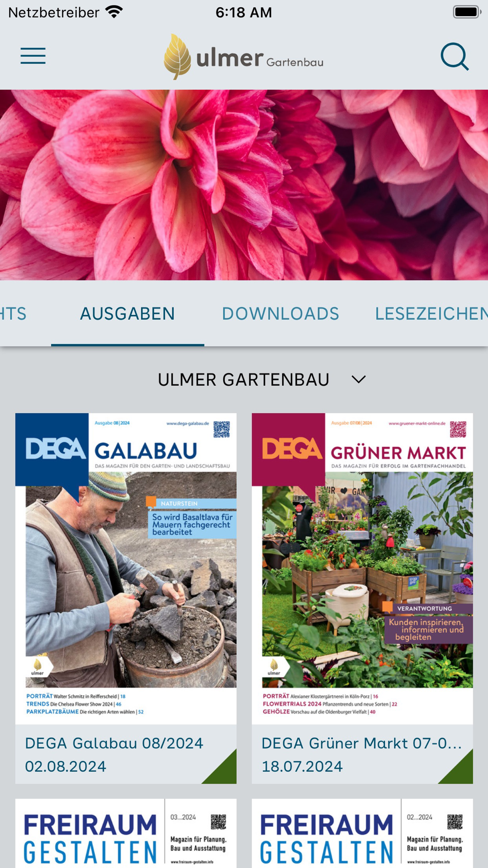Select the AUSGABEN tab

coord(127,313)
